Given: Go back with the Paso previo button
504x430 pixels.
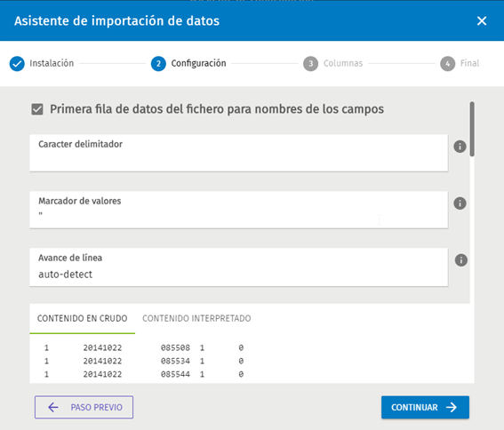Looking at the screenshot, I should click(x=84, y=407).
